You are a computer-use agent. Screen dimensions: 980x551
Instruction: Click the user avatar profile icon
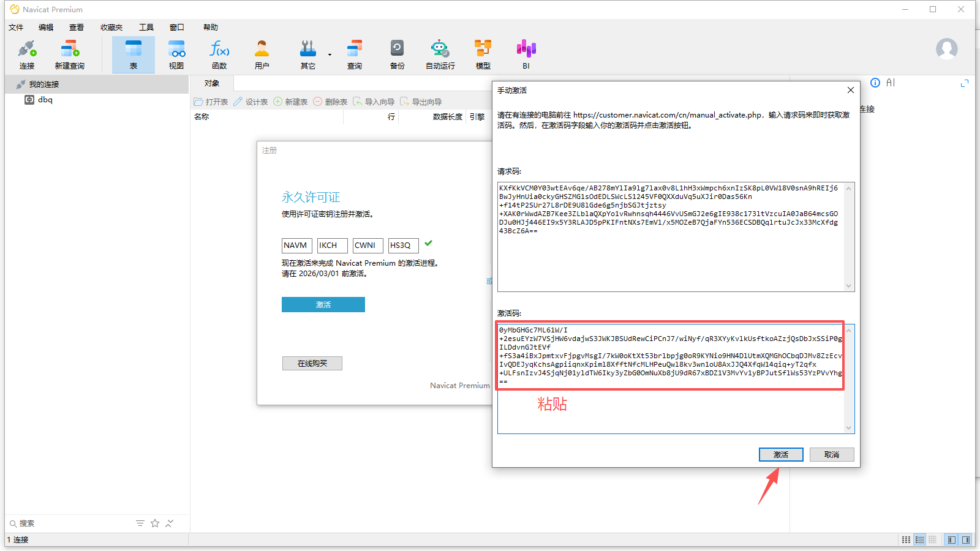click(946, 49)
